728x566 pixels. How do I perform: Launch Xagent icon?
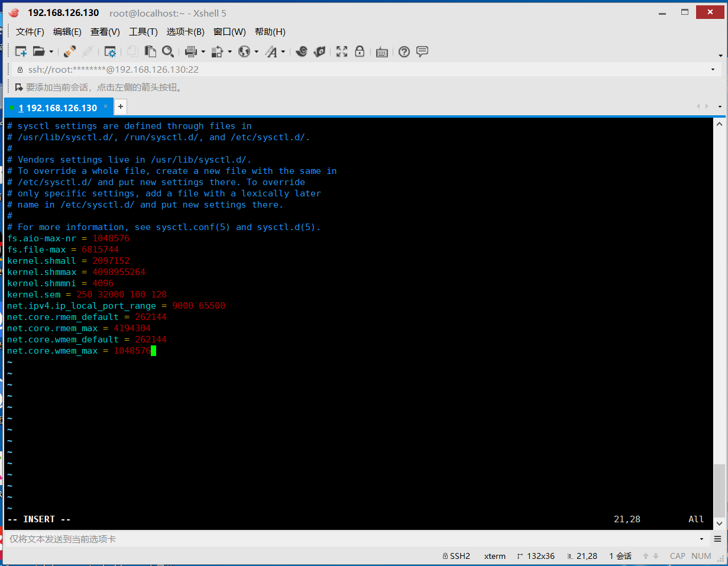pos(319,51)
